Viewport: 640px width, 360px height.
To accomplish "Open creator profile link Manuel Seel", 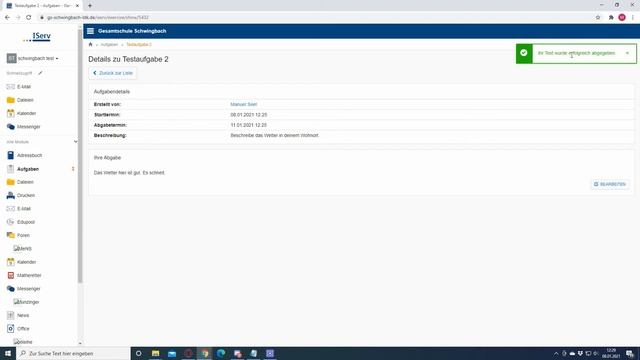I will [x=244, y=104].
